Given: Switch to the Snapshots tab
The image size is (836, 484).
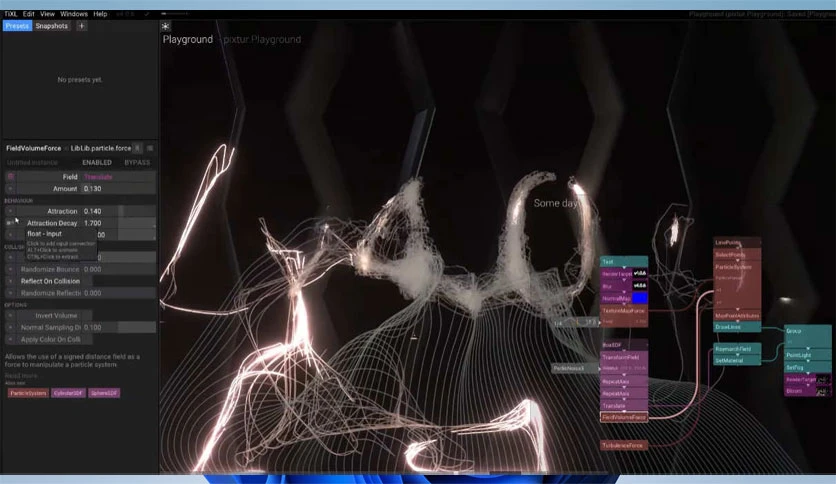Looking at the screenshot, I should pyautogui.click(x=52, y=26).
